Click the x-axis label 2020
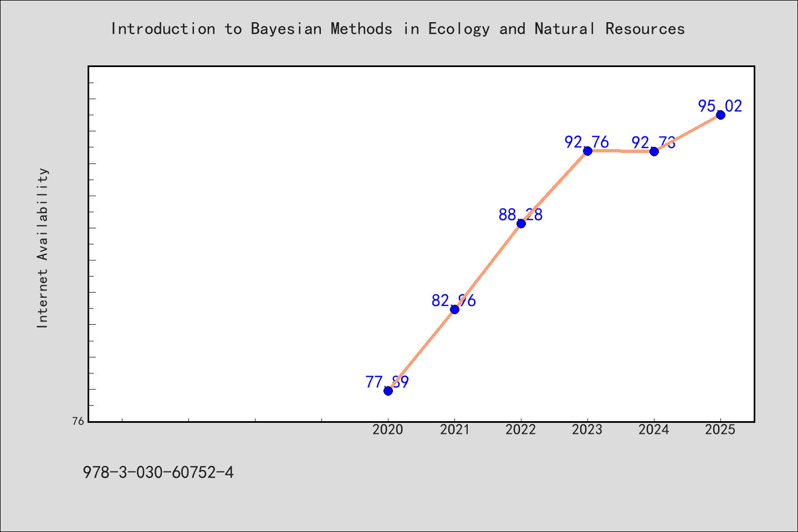 [388, 429]
